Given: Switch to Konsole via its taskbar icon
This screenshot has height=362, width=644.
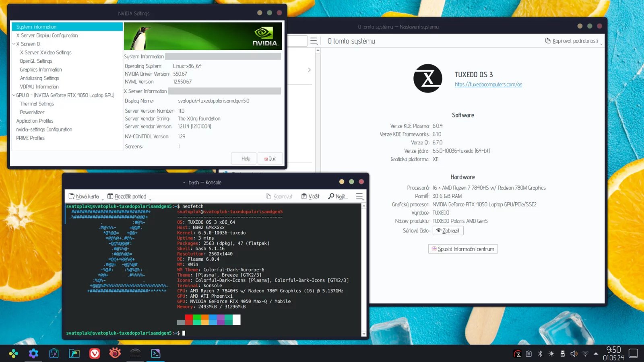Looking at the screenshot, I should pyautogui.click(x=156, y=354).
